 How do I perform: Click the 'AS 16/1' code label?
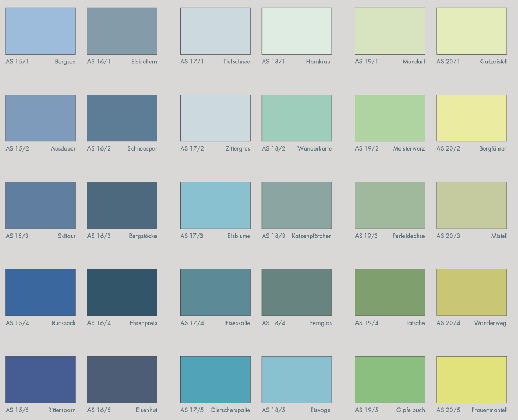coord(99,62)
